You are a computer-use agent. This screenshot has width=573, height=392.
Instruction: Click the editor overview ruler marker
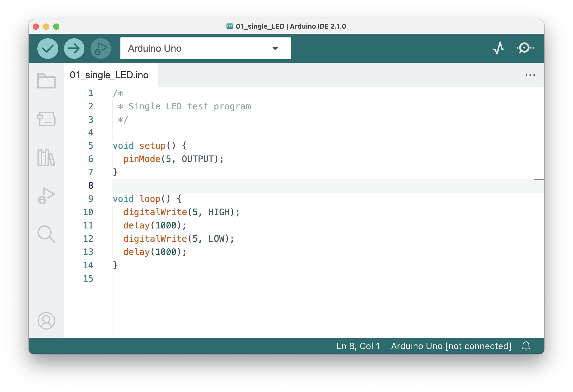[x=539, y=180]
